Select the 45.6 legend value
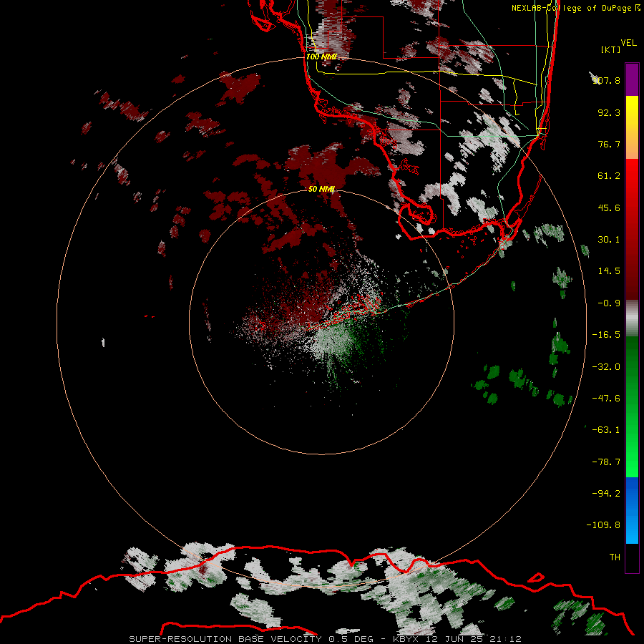This screenshot has height=644, width=644. (609, 208)
